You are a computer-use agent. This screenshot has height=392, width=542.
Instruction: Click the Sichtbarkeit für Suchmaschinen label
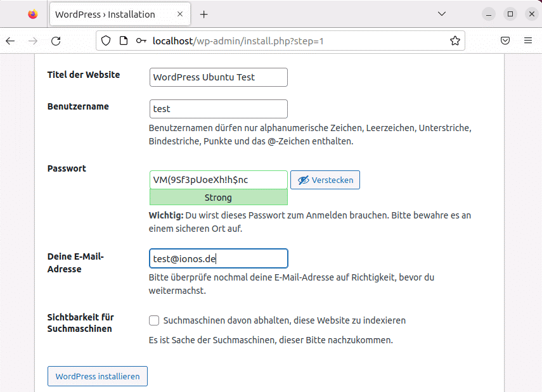(81, 323)
